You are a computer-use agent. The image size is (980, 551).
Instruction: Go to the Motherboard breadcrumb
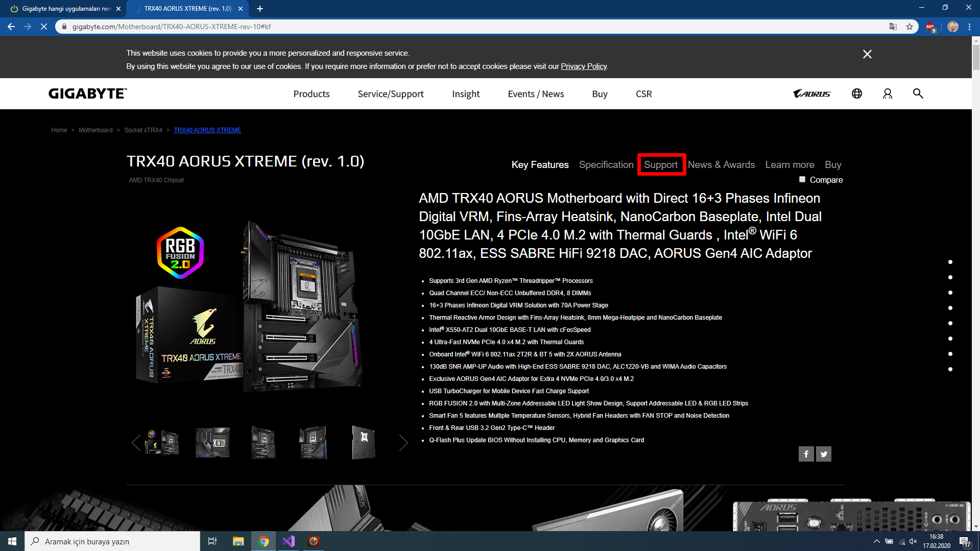click(x=95, y=130)
